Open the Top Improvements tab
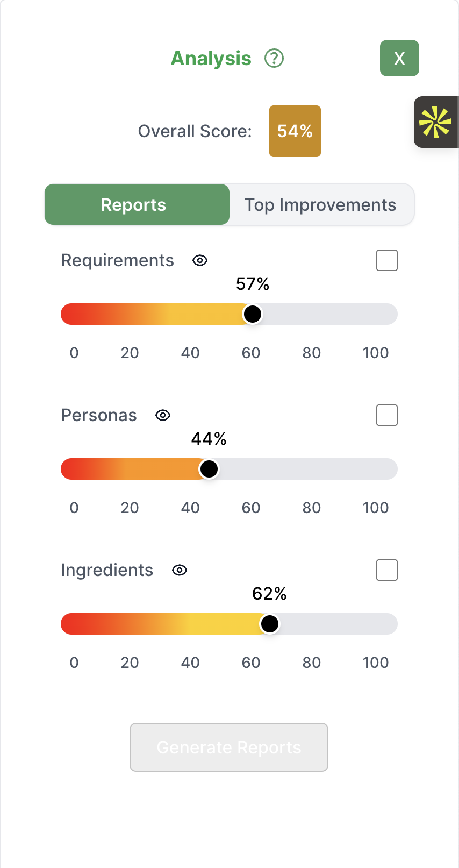Image resolution: width=459 pixels, height=868 pixels. [x=320, y=204]
